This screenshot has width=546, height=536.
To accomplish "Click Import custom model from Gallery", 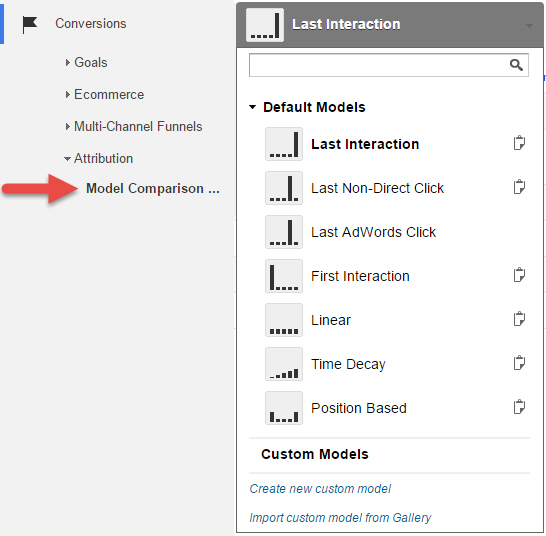I will point(340,518).
